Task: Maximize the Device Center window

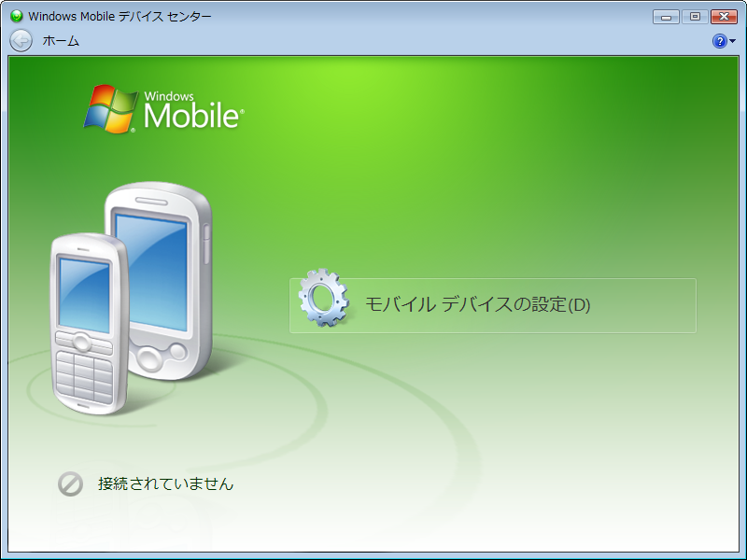Action: (695, 17)
